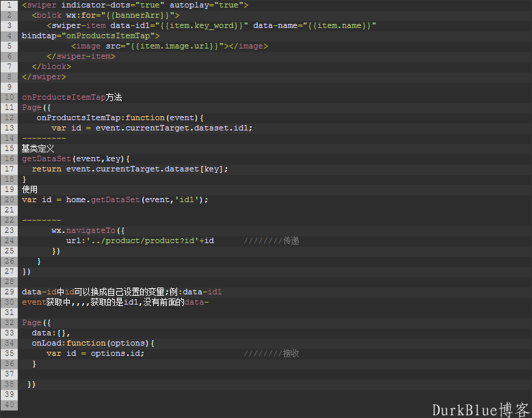532x418 pixels.
Task: Click line number 21 in the gutter
Action: click(9, 210)
